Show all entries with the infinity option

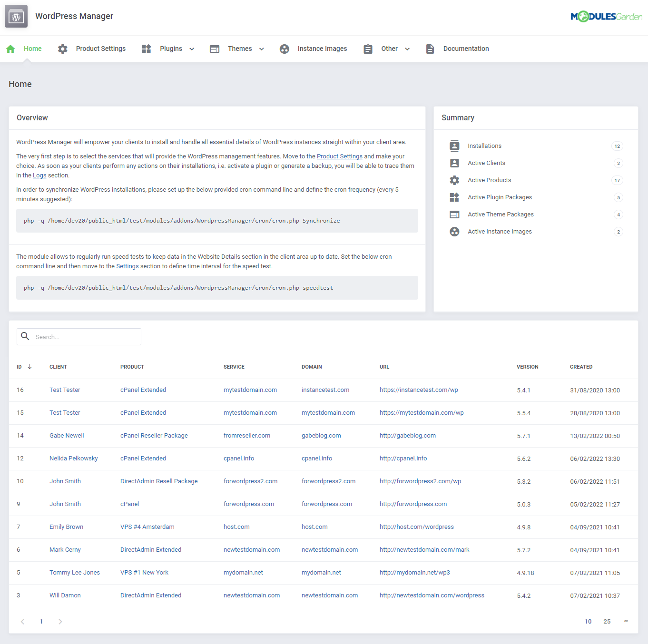(626, 621)
